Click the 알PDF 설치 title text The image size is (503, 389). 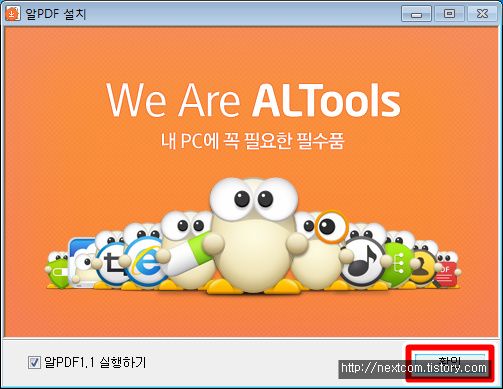(x=56, y=14)
